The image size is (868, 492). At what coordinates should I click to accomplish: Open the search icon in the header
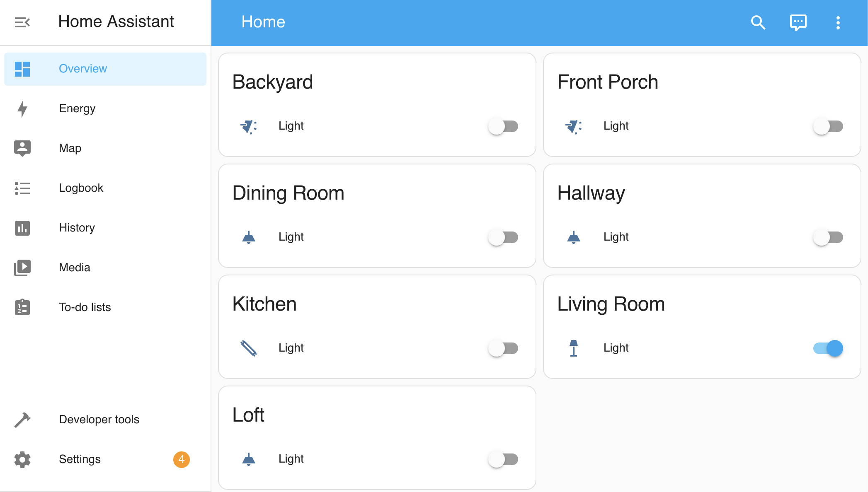pos(758,23)
